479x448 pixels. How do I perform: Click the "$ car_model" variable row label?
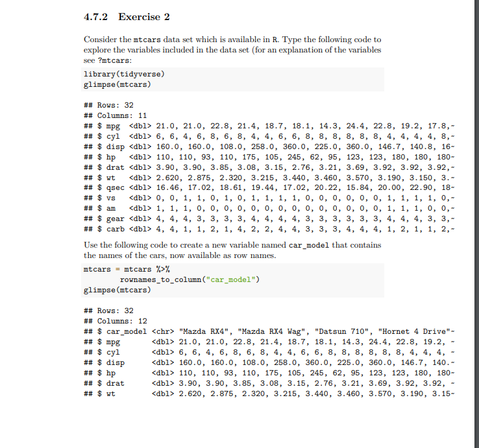[x=122, y=332]
